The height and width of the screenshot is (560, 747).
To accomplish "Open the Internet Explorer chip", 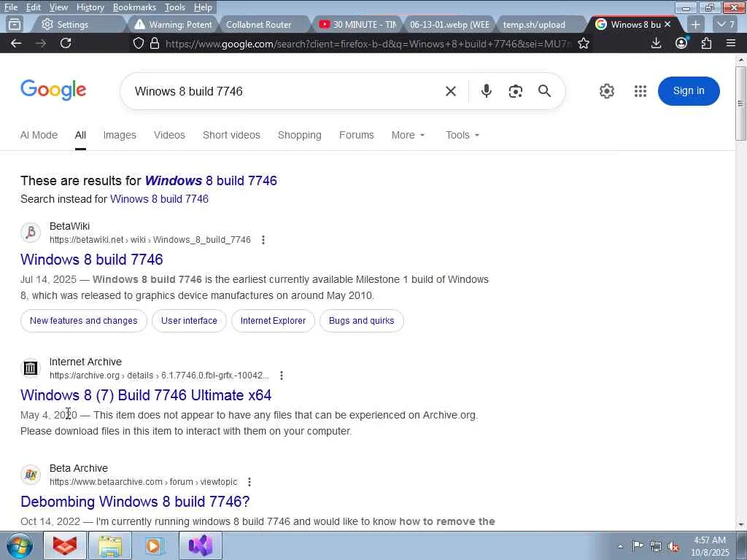I will point(273,321).
